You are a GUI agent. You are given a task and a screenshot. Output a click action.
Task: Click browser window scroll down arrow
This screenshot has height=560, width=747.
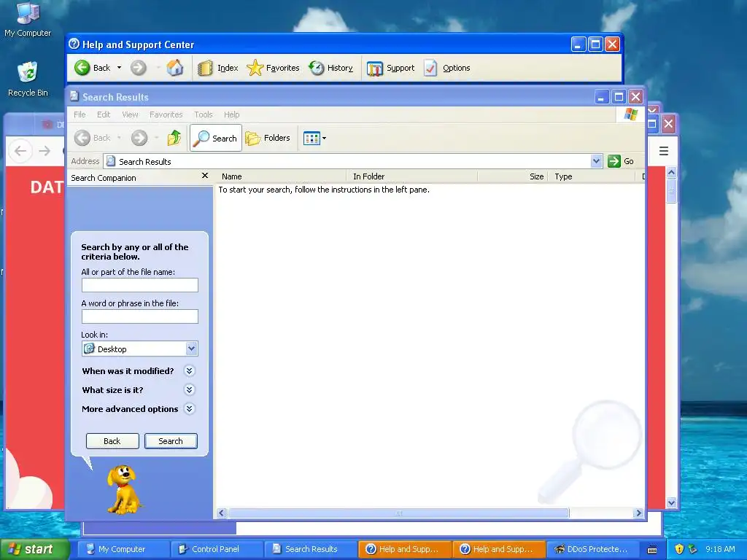[x=671, y=503]
